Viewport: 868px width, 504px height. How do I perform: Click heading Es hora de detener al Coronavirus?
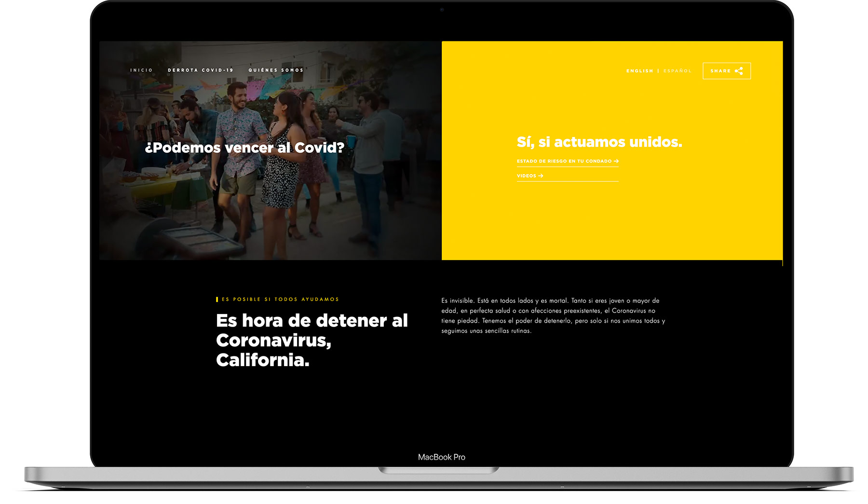(312, 340)
